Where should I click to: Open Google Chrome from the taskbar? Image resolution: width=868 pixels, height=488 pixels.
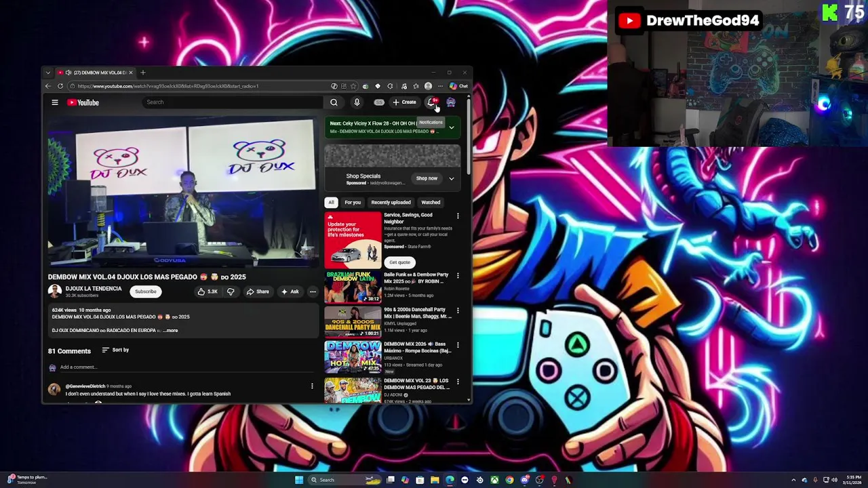point(509,480)
